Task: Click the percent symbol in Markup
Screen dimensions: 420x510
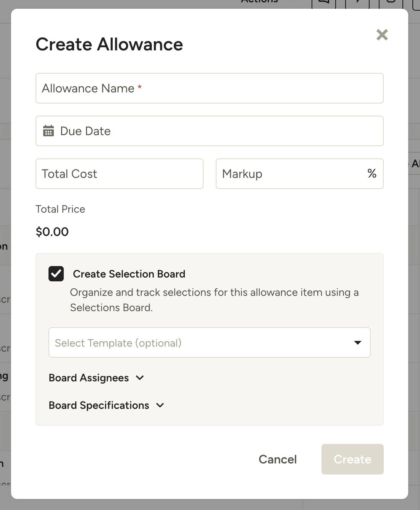Action: tap(372, 173)
